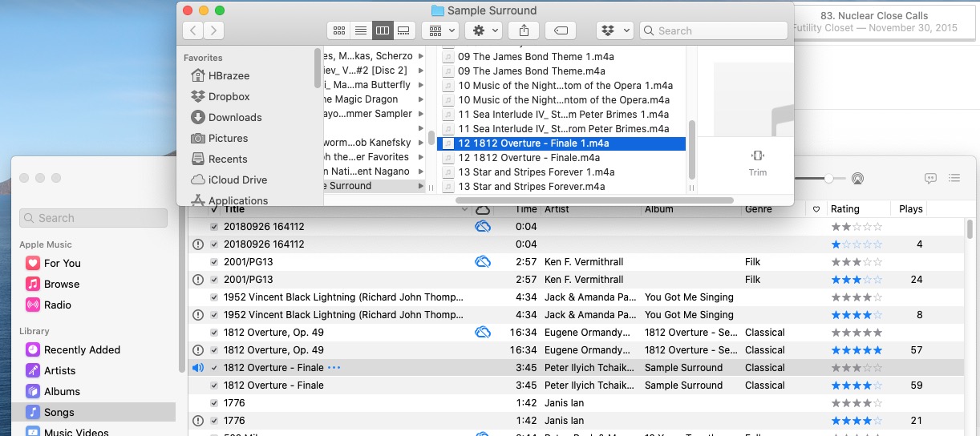Image resolution: width=980 pixels, height=436 pixels.
Task: Select file 13 Star and Stripes Forever.m4a
Action: point(561,187)
